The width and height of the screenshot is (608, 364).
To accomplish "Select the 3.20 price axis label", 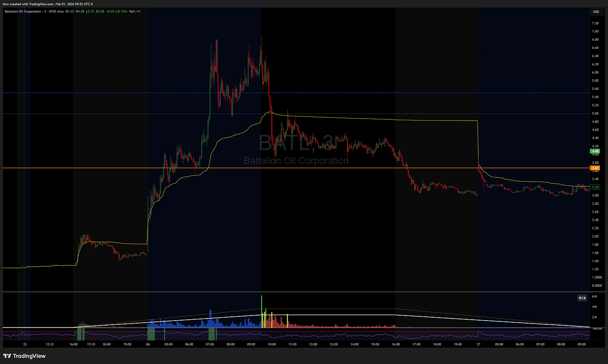I will coord(595,187).
